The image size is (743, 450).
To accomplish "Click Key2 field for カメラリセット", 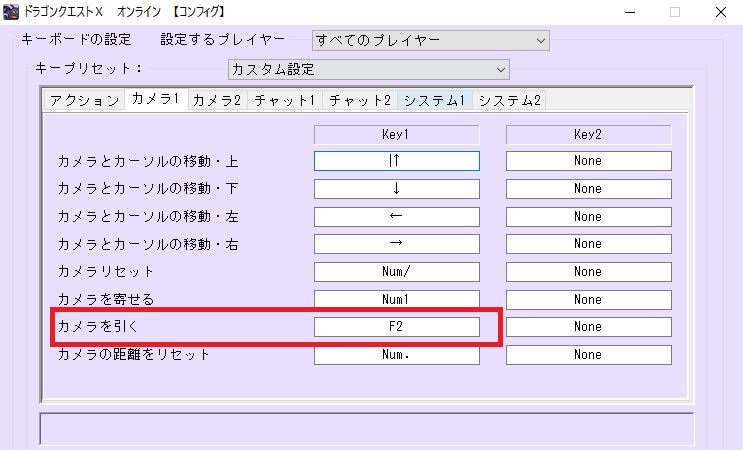I will pos(589,272).
